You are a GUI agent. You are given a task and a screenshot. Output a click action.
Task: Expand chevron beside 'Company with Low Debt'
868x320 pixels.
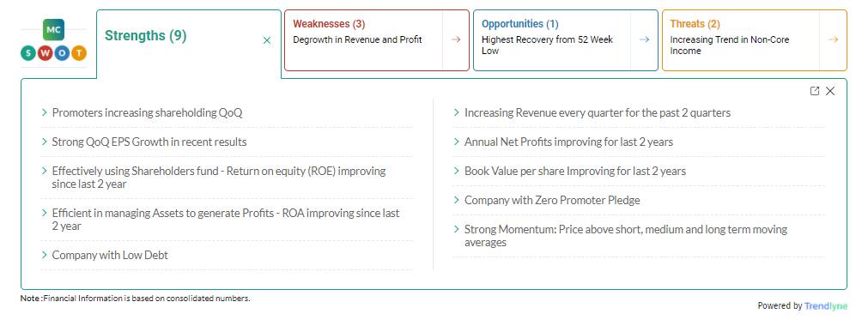point(45,255)
